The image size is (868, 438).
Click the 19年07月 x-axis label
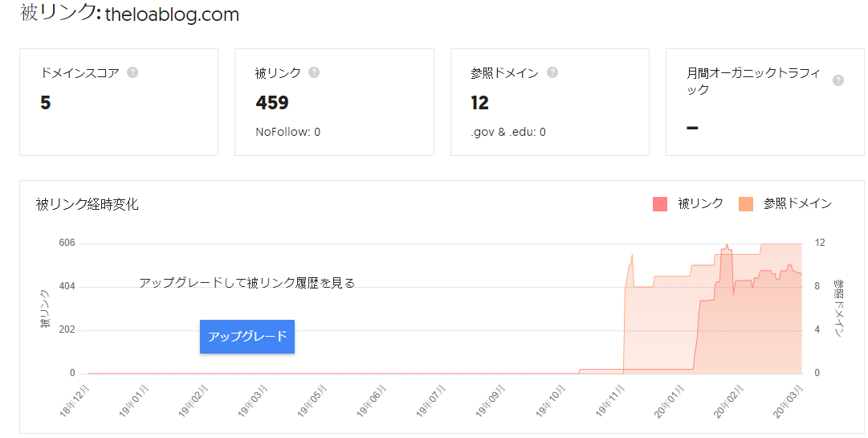[x=431, y=401]
